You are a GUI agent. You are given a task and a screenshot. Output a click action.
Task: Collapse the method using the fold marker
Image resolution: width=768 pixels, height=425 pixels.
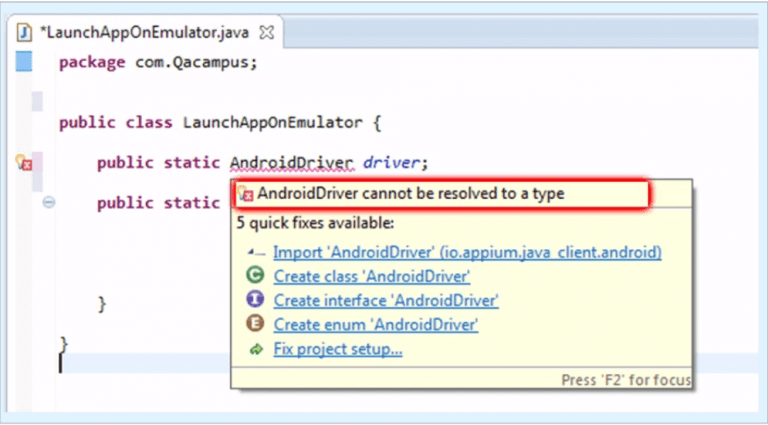(48, 203)
